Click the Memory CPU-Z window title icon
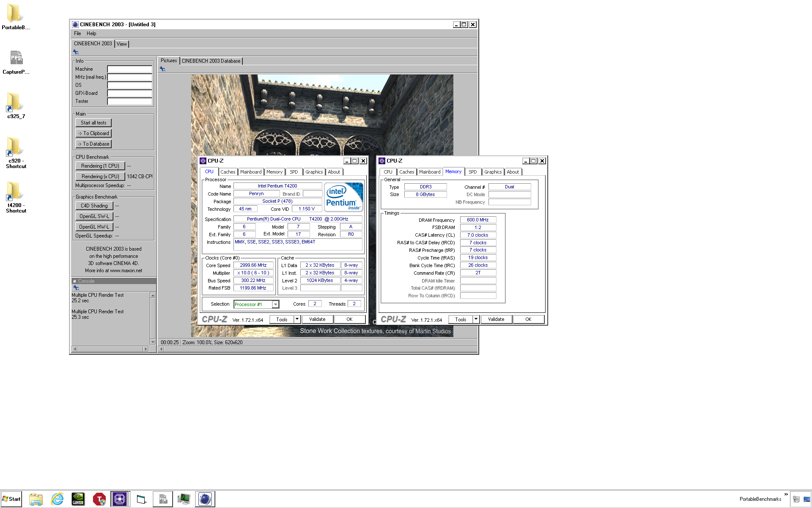Image resolution: width=812 pixels, height=508 pixels. click(382, 161)
